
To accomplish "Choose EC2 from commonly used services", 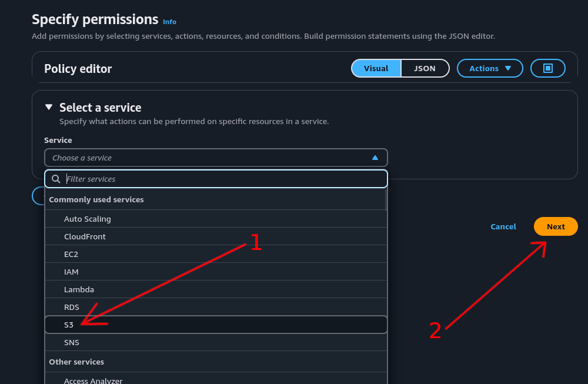I will [71, 254].
